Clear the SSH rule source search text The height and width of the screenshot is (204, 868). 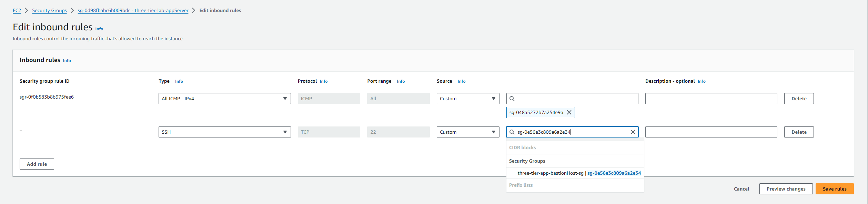633,132
